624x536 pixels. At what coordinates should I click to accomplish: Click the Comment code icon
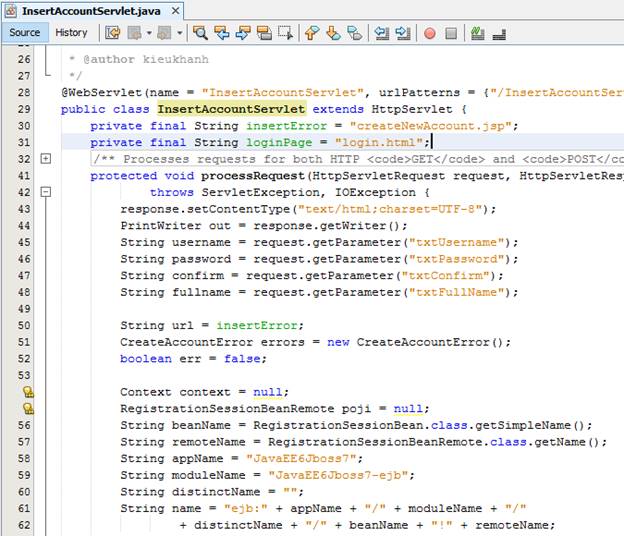[x=477, y=33]
